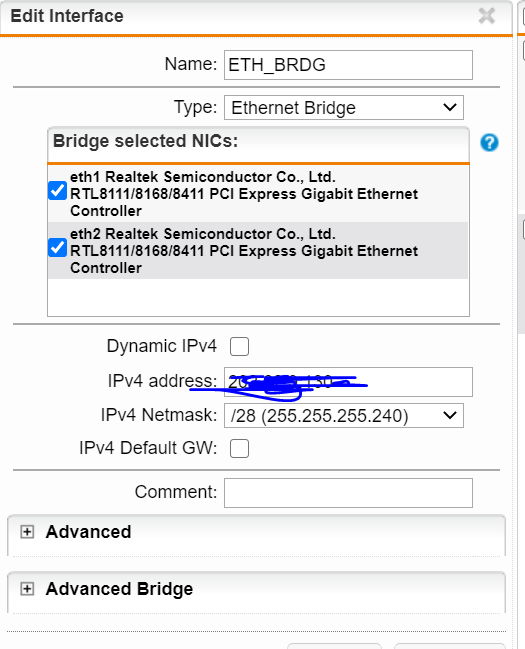This screenshot has width=525, height=649.
Task: Uncheck the eth1 Realtek NIC checkbox
Action: (x=58, y=191)
